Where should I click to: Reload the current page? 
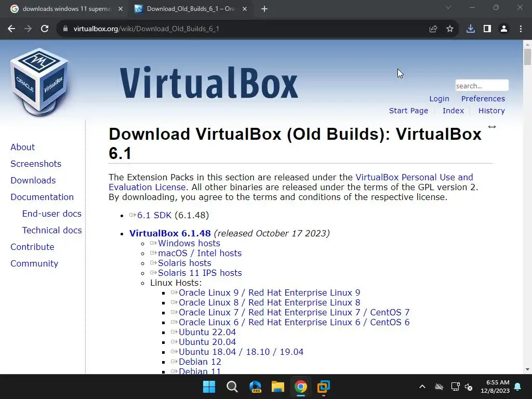click(45, 29)
